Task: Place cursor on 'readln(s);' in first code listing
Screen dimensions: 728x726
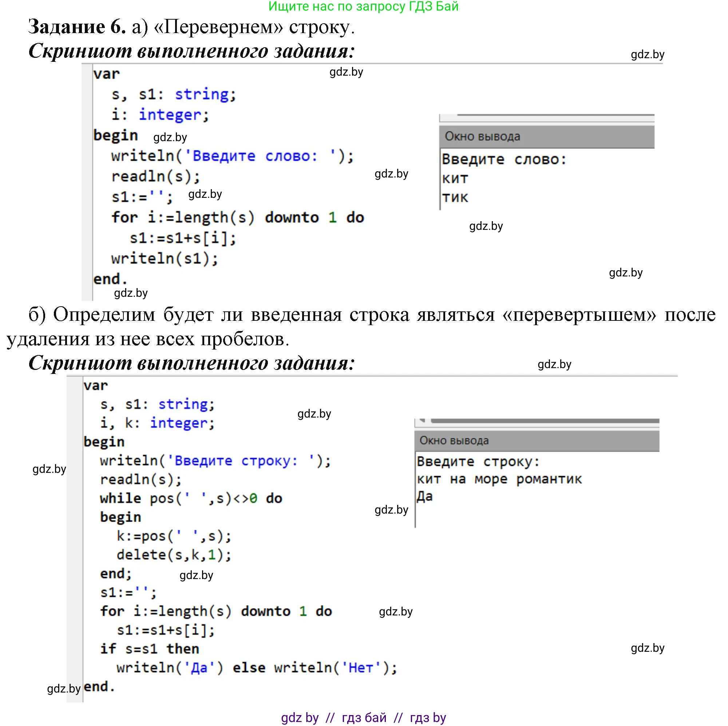Action: pos(155,176)
